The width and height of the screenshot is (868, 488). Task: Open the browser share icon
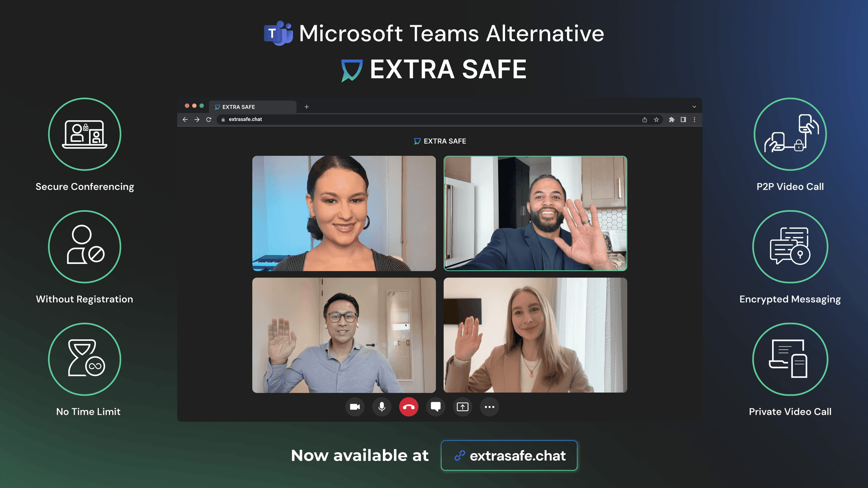point(645,119)
